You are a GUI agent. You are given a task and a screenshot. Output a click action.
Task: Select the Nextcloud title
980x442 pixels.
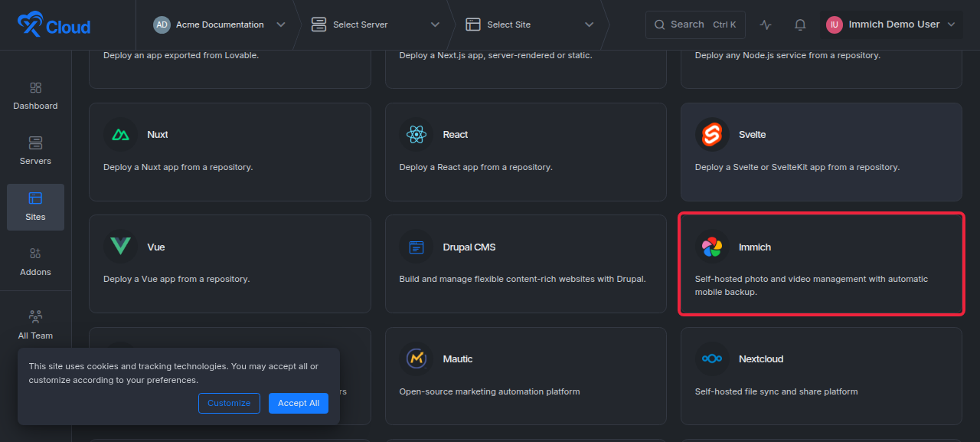click(761, 359)
